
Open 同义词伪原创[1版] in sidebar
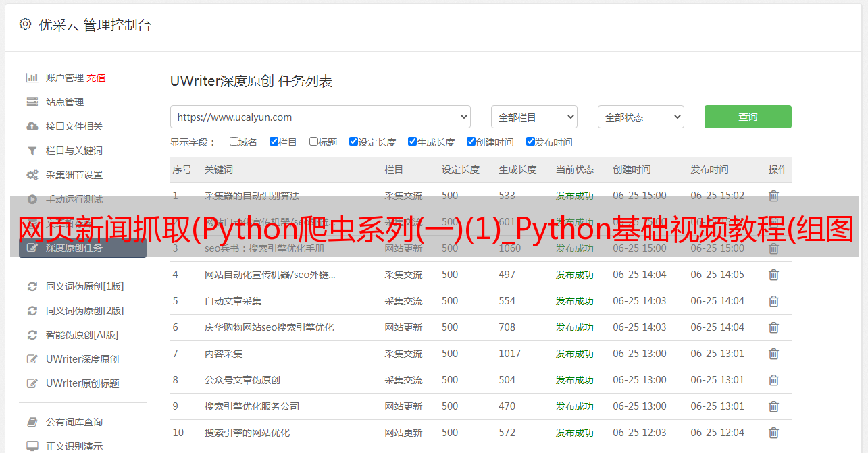click(84, 286)
